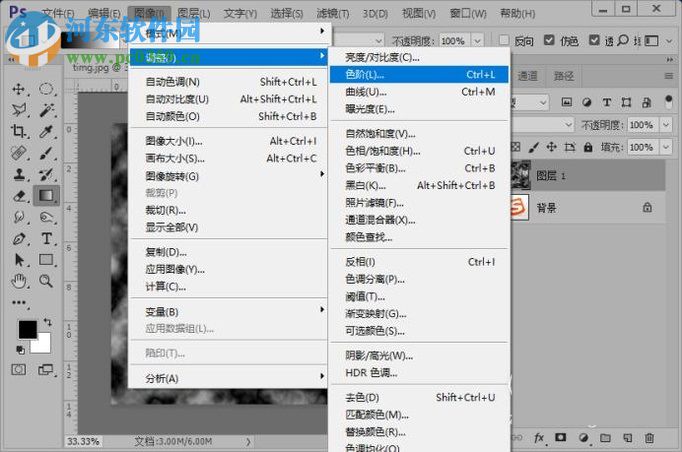The image size is (682, 452).
Task: Uncheck the transparency checkbox in options bar
Action: tap(594, 40)
